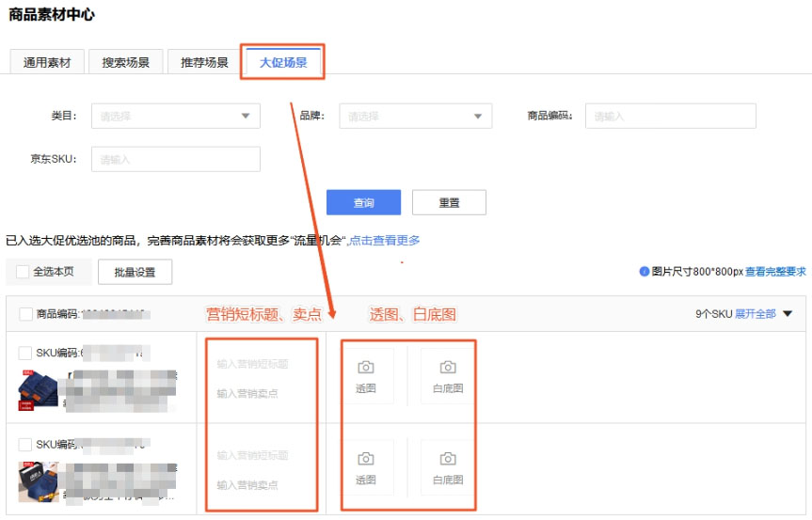
Task: Click the 批量设置 button
Action: click(135, 272)
